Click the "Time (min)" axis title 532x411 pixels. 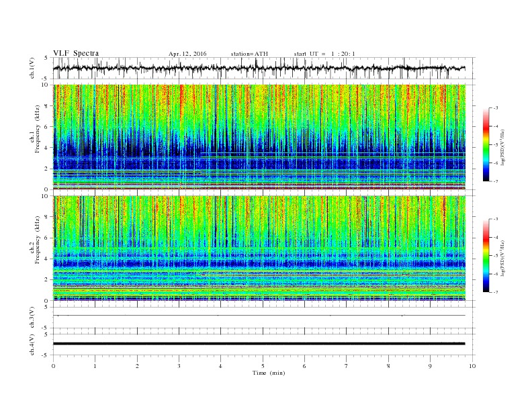click(x=269, y=373)
